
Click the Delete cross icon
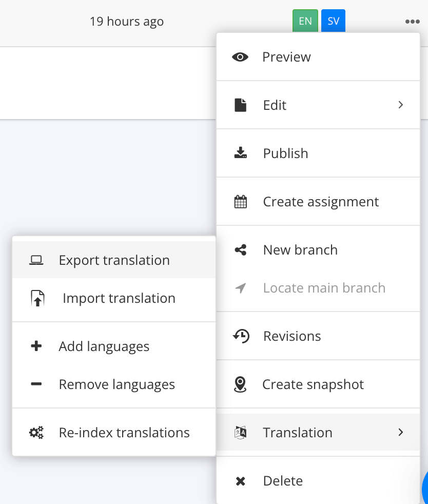[x=240, y=480]
